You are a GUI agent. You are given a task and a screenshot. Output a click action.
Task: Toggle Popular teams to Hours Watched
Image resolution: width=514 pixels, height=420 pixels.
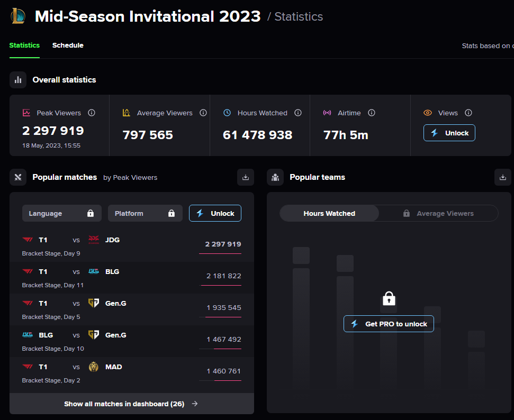tap(329, 213)
